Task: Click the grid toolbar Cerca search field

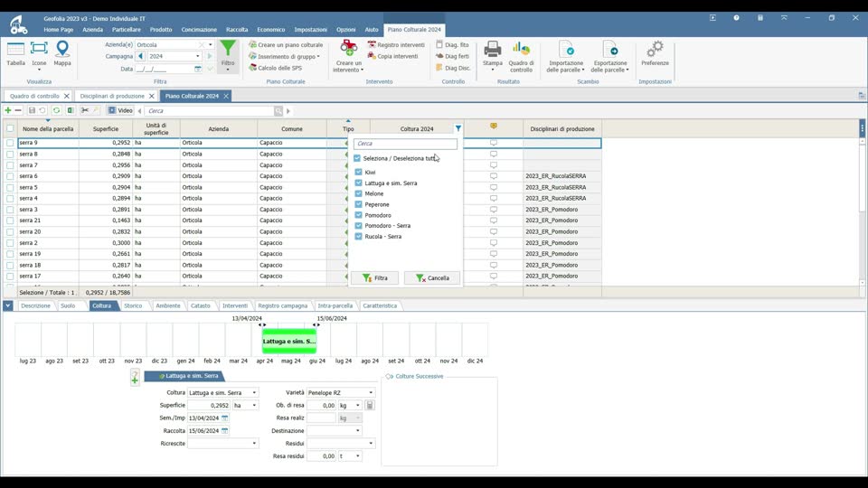Action: (x=210, y=110)
